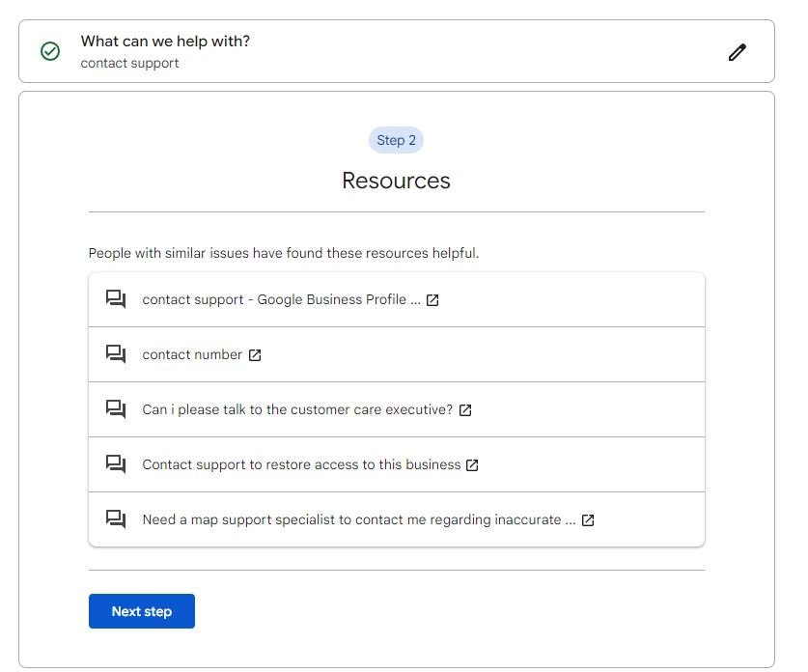This screenshot has height=672, width=808.
Task: Open external link icon after 'regarding inaccurate ...'
Action: click(588, 521)
